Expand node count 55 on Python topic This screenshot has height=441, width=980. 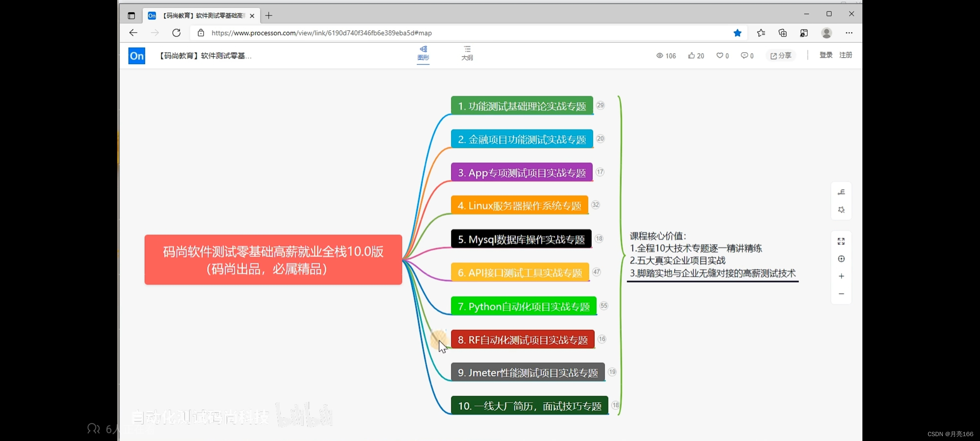click(604, 306)
